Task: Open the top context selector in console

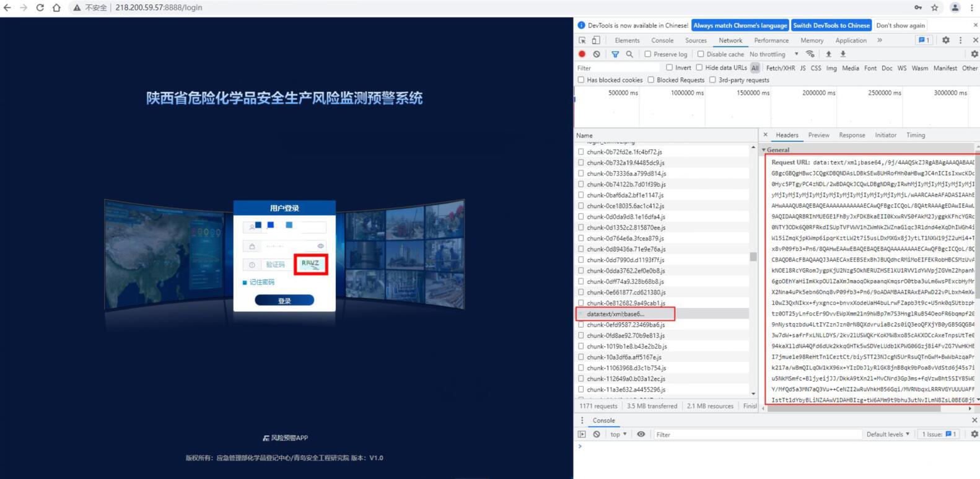Action: (x=618, y=434)
